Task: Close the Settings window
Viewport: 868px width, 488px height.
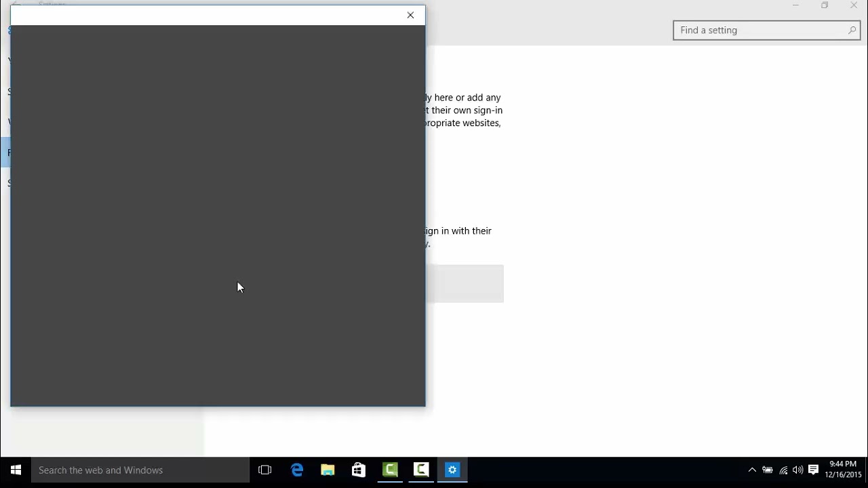Action: (x=854, y=5)
